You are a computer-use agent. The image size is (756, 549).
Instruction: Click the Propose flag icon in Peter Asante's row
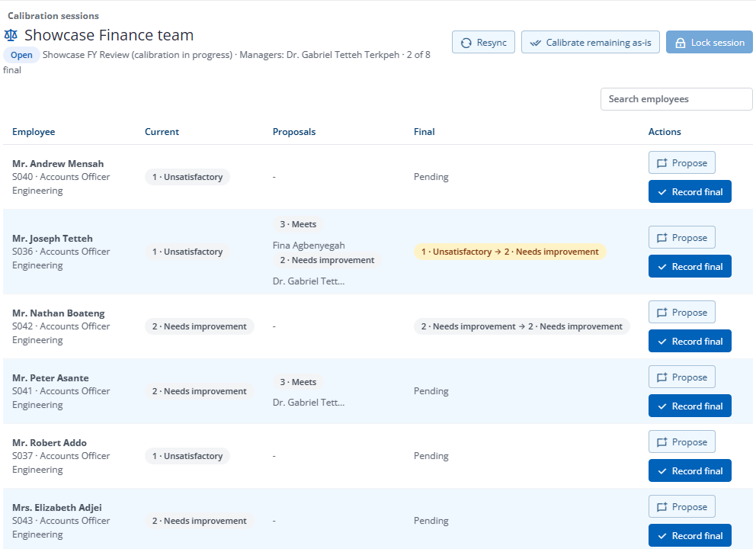coord(662,377)
